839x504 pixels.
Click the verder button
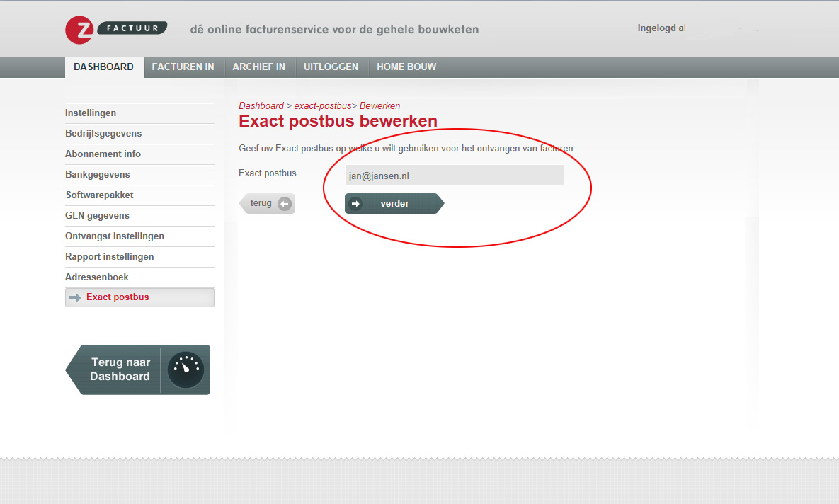click(394, 203)
